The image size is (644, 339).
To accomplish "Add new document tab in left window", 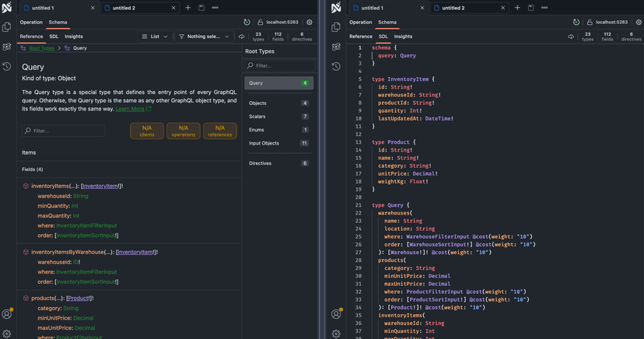I will pos(187,8).
